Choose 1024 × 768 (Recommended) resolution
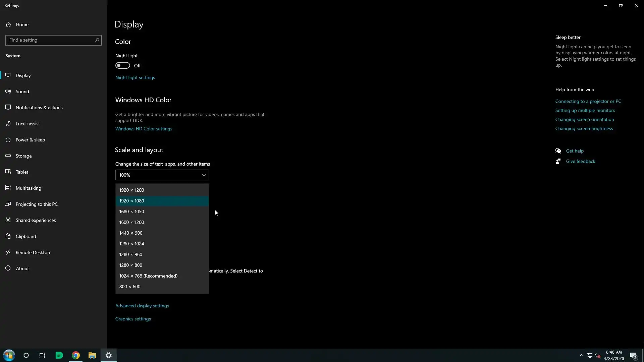This screenshot has width=644, height=362. point(148,276)
